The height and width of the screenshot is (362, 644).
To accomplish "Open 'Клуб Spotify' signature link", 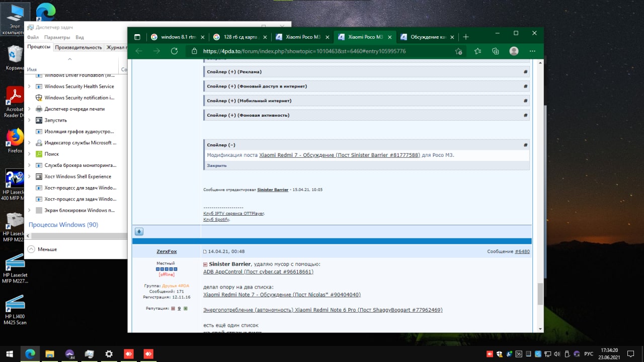I will tap(216, 220).
